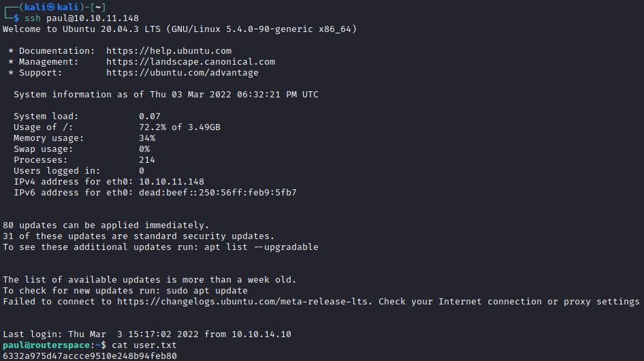Image resolution: width=644 pixels, height=361 pixels.
Task: Click the disk usage 72.2% of 3.49GB
Action: click(180, 127)
